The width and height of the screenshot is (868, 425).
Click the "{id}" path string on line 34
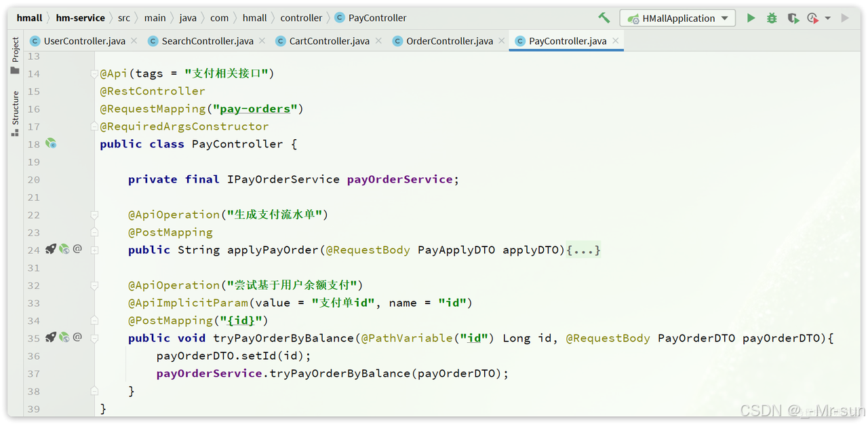241,320
